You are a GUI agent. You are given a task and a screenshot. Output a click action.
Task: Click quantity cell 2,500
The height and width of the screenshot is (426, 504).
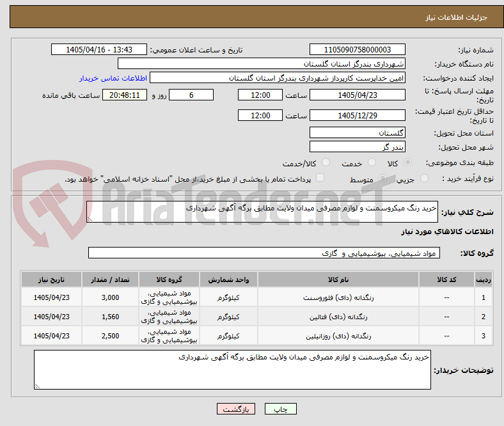(x=110, y=336)
